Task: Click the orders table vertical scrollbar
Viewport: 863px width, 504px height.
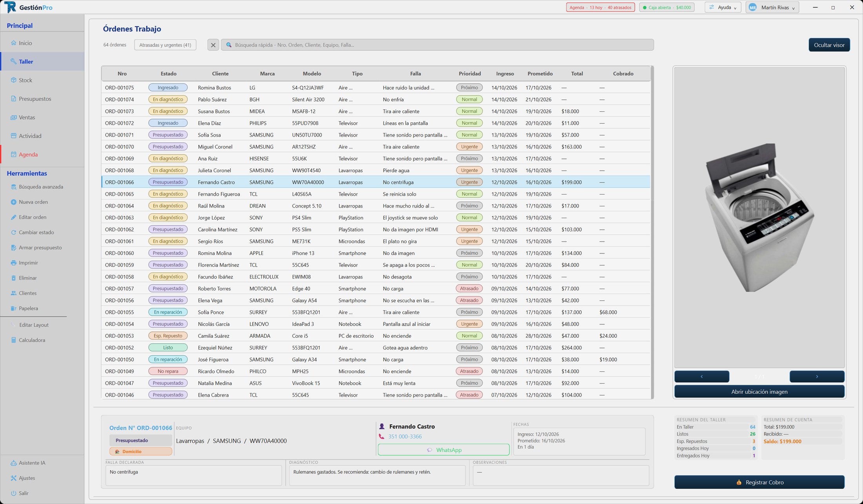Action: (x=652, y=233)
